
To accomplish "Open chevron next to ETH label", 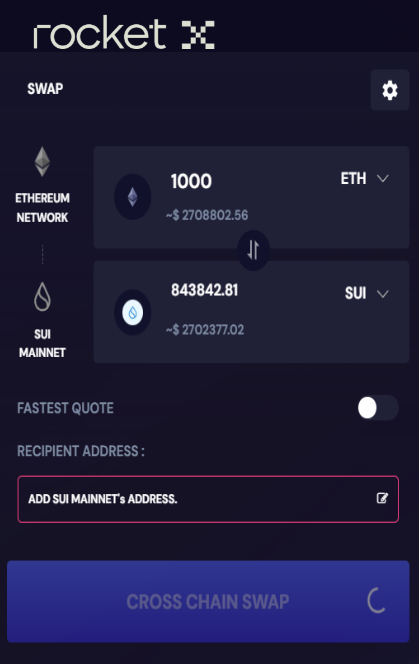I will [x=383, y=179].
